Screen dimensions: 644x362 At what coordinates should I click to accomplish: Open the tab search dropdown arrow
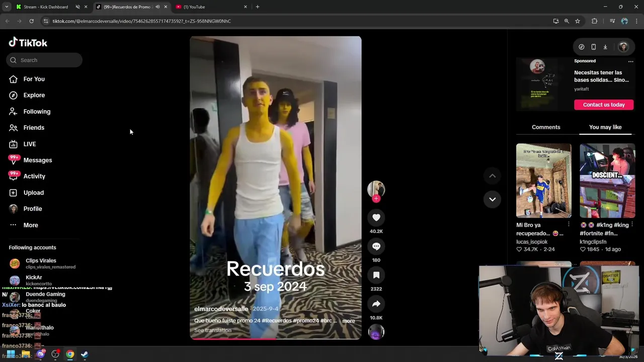7,7
